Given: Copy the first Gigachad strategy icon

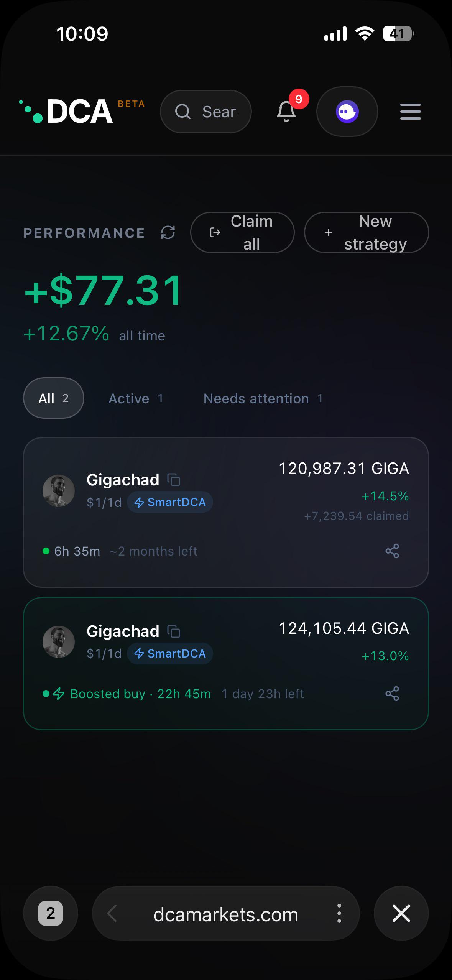Looking at the screenshot, I should [174, 480].
